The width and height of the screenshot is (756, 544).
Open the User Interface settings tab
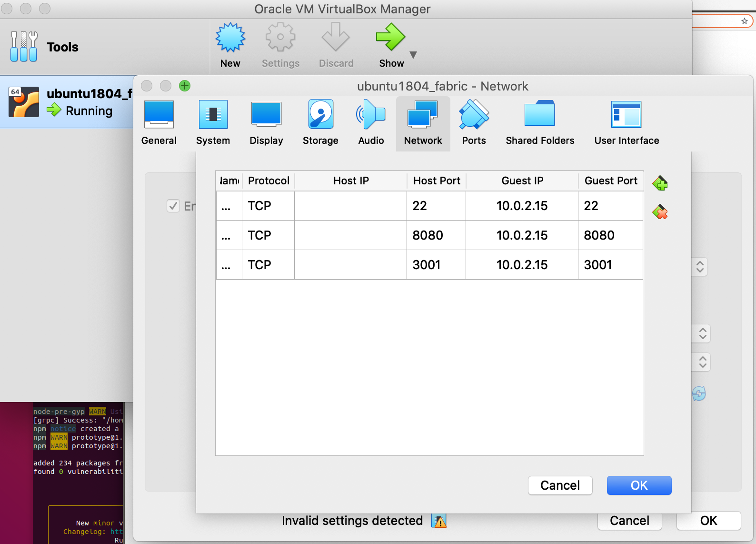click(x=627, y=123)
